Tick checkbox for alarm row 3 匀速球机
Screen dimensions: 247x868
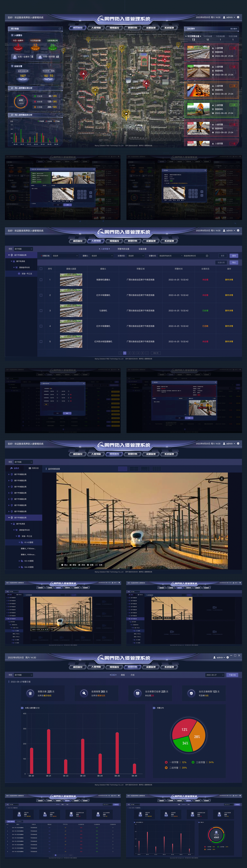[x=41, y=311]
